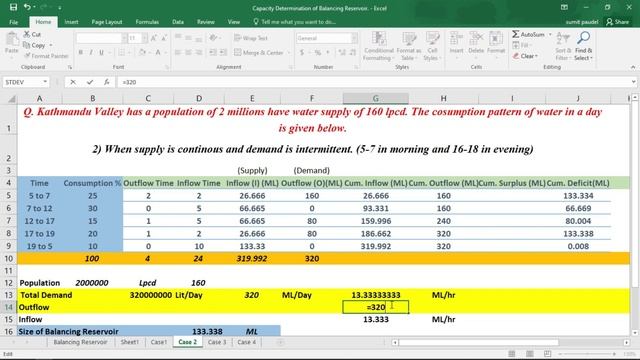Screen dimensions: 640x360
Task: Click AutoSum sigma button
Action: coord(528,34)
